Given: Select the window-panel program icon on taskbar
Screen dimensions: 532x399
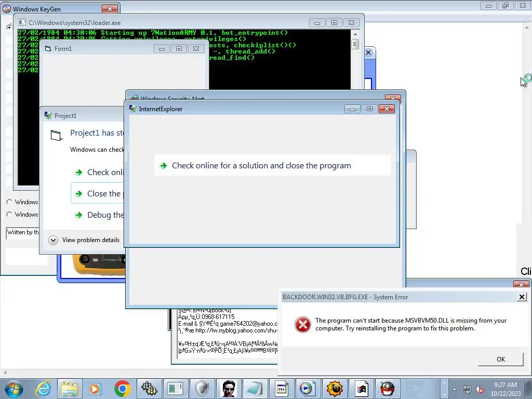Looking at the screenshot, I should click(x=176, y=389).
